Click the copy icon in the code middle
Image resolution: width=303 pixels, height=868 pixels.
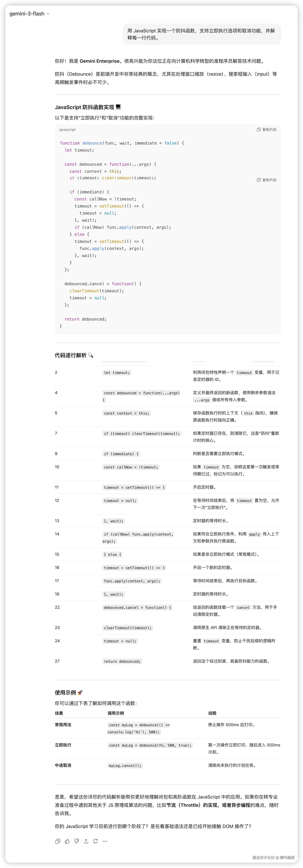tap(258, 180)
